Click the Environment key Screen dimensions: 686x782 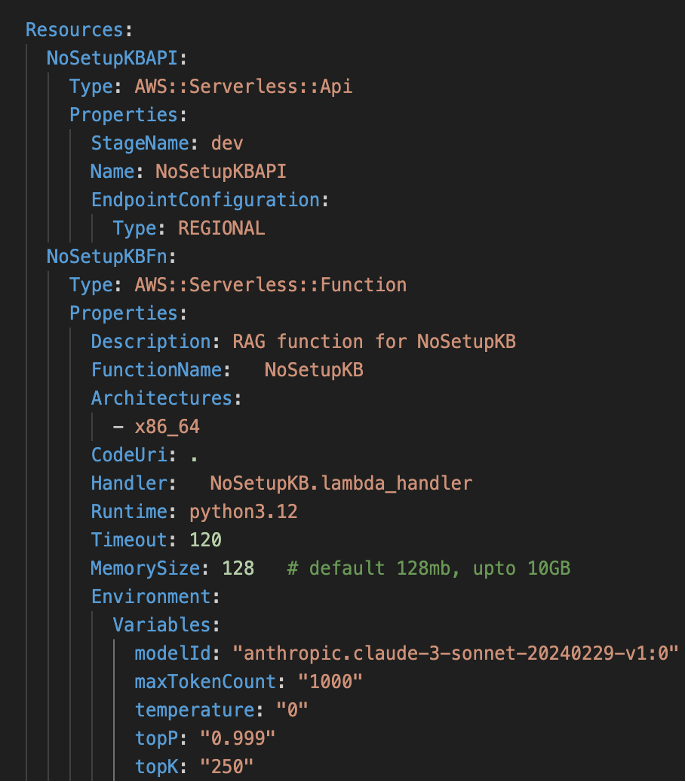[150, 597]
